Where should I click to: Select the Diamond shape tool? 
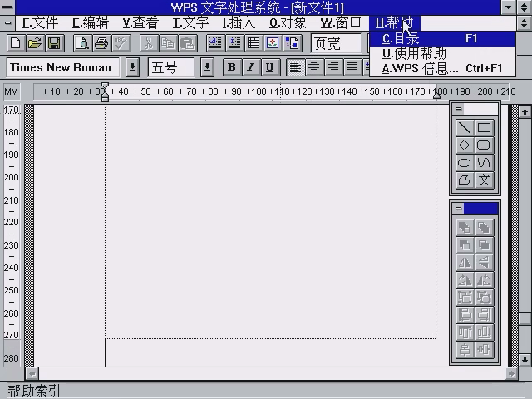[x=465, y=145]
